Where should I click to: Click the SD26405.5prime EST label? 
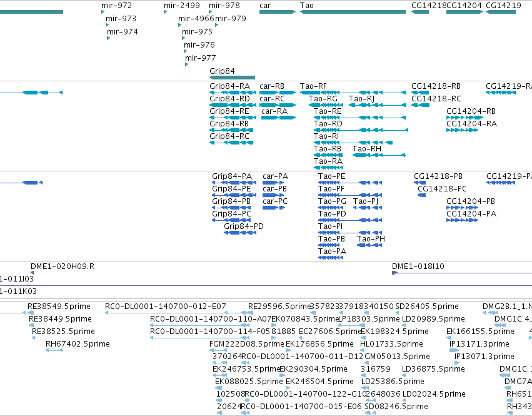pos(427,307)
